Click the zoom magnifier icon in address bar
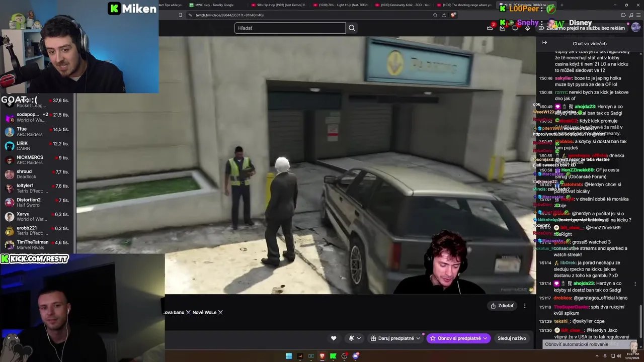The height and width of the screenshot is (362, 644). (435, 15)
